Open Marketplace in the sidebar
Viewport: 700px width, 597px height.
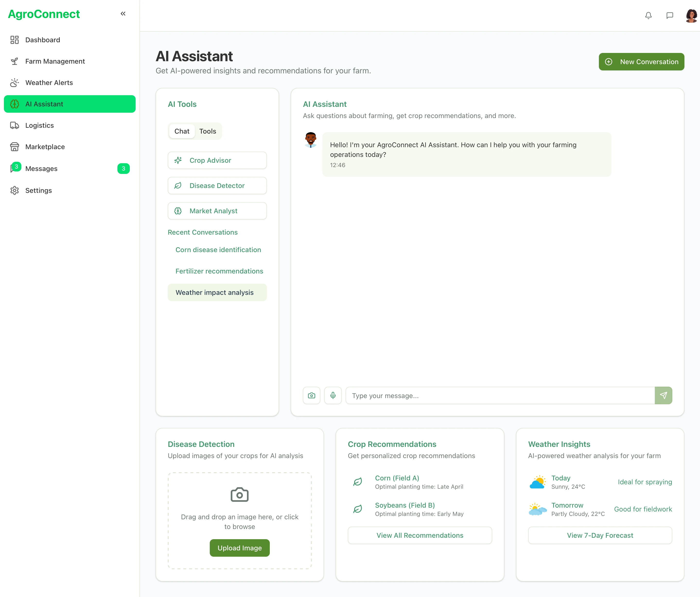click(x=45, y=147)
